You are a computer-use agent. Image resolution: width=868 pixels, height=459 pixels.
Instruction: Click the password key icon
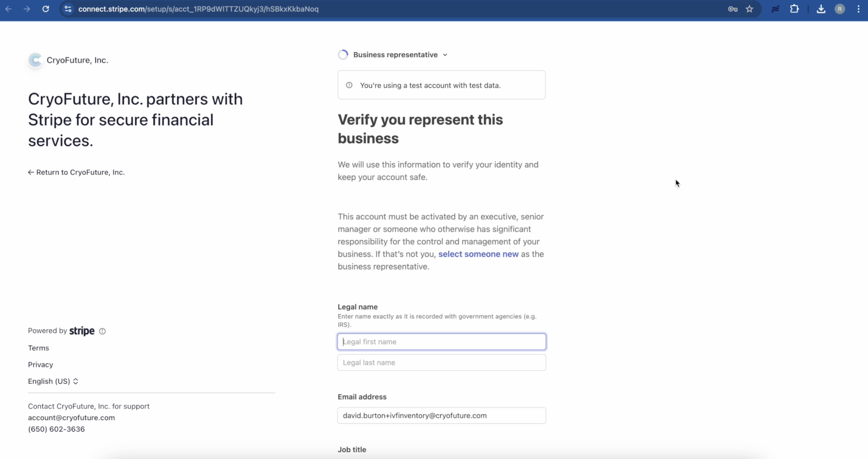732,9
